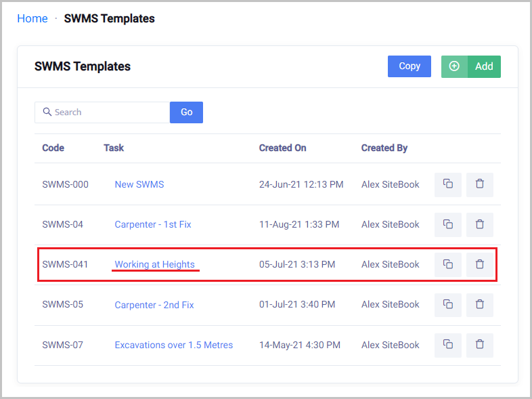Sort by the Code column header
Viewport: 532px width, 399px height.
coord(53,148)
